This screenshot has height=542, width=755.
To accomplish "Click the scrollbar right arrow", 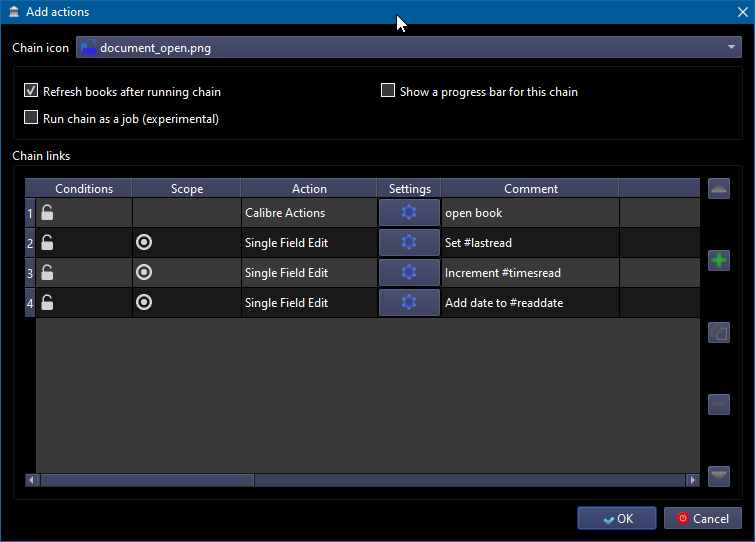I will [x=692, y=479].
